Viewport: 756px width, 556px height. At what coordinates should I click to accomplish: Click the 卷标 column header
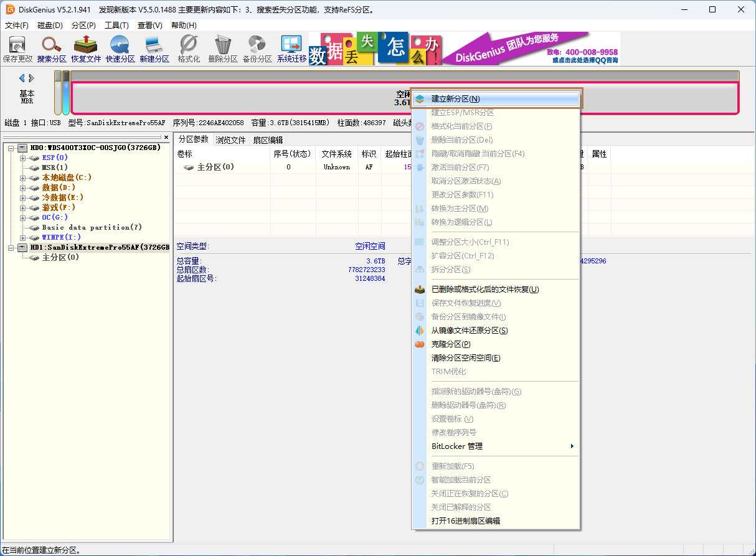[221, 154]
